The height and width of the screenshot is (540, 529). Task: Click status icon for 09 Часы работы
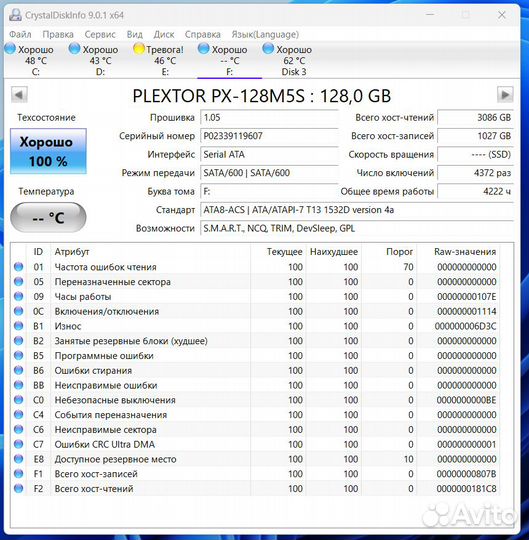(x=19, y=297)
